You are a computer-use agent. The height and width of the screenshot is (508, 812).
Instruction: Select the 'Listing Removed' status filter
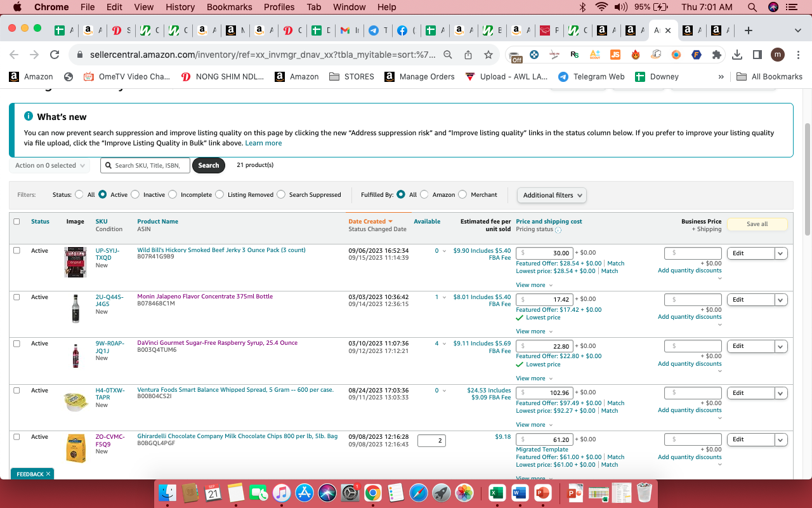click(x=219, y=195)
